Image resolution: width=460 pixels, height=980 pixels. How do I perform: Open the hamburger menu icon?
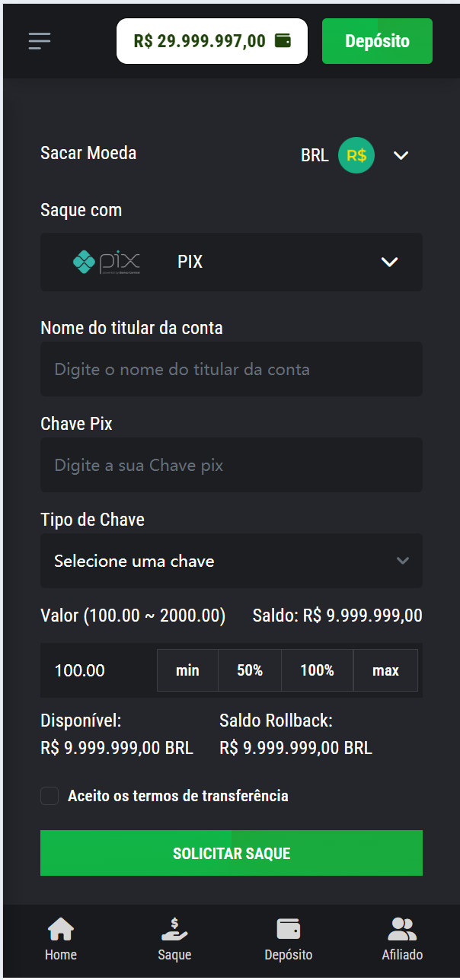pyautogui.click(x=40, y=41)
